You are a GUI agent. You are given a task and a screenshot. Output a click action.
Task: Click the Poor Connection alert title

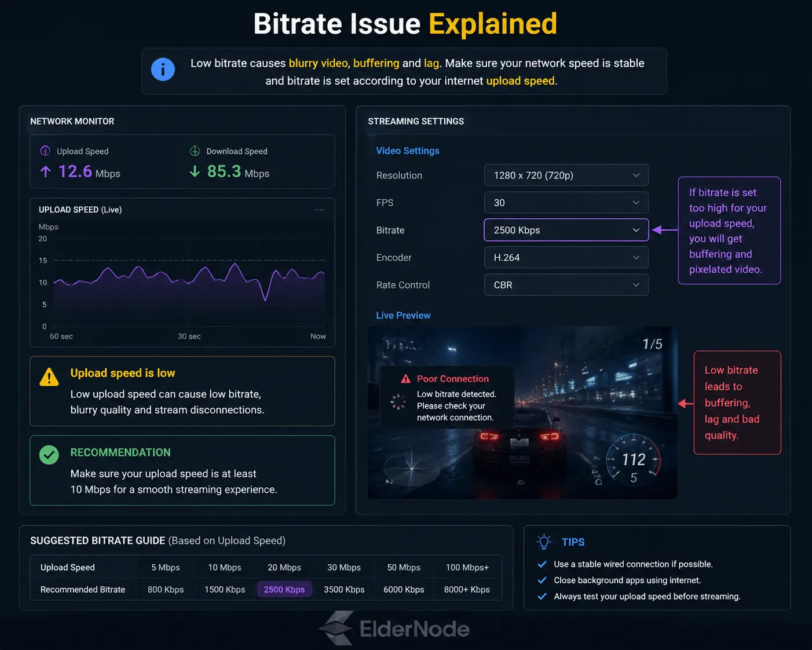coord(453,379)
